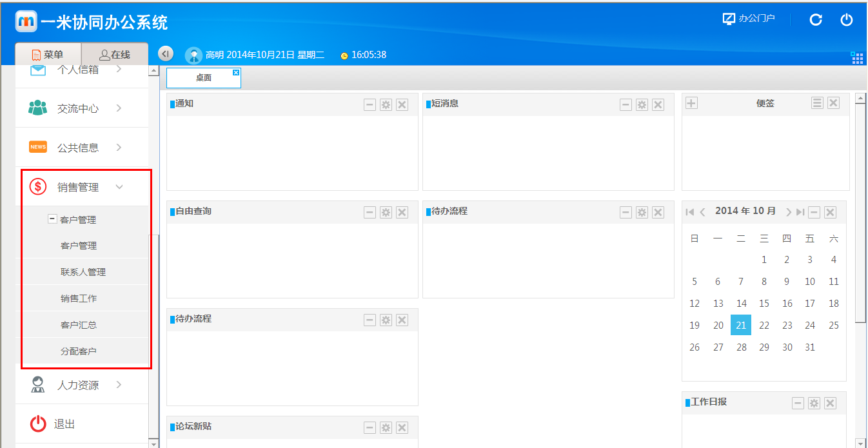The width and height of the screenshot is (868, 448).
Task: Minimize the 自由查询 panel
Action: (x=370, y=213)
